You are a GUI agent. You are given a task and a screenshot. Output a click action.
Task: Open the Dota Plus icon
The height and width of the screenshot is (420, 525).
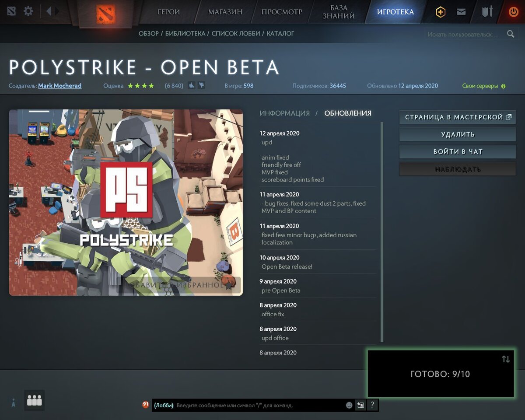[x=440, y=12]
